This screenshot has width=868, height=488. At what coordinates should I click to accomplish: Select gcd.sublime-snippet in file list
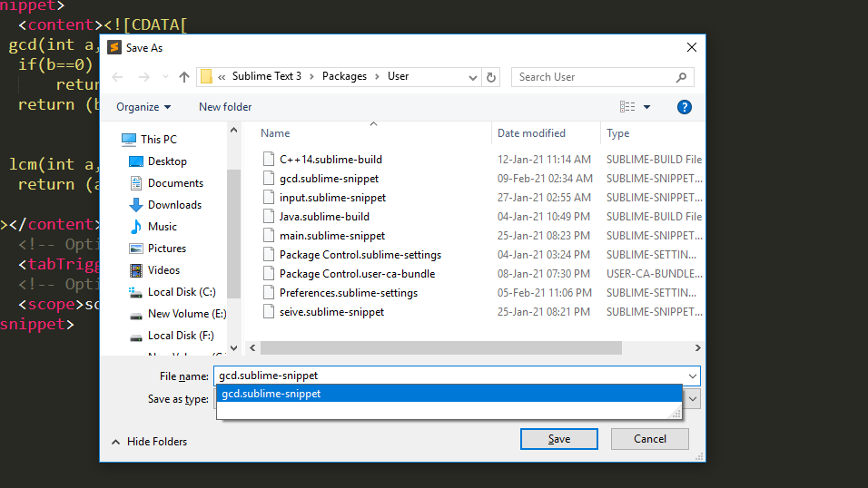coord(329,179)
